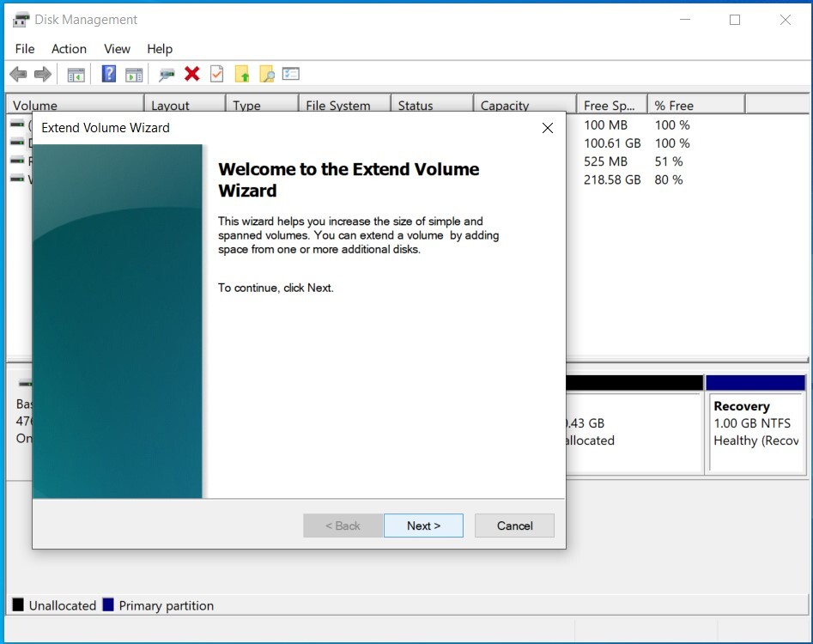This screenshot has height=644, width=813.
Task: Open the View menu
Action: tap(117, 49)
